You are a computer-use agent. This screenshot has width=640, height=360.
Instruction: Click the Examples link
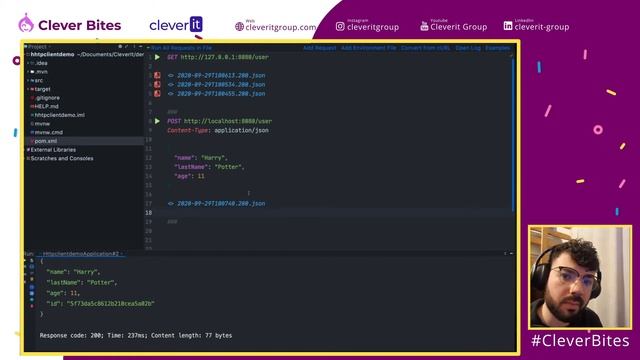(498, 48)
